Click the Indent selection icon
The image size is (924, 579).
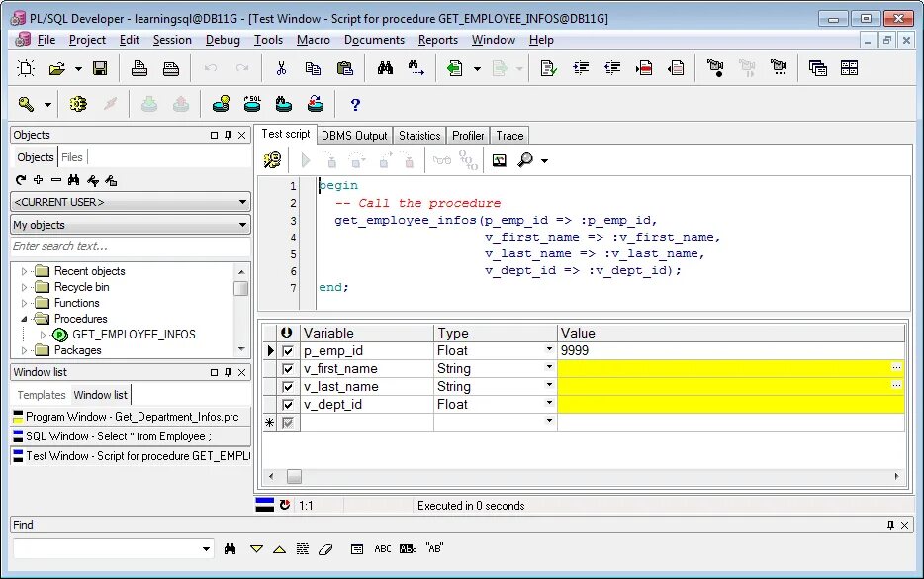click(x=581, y=68)
